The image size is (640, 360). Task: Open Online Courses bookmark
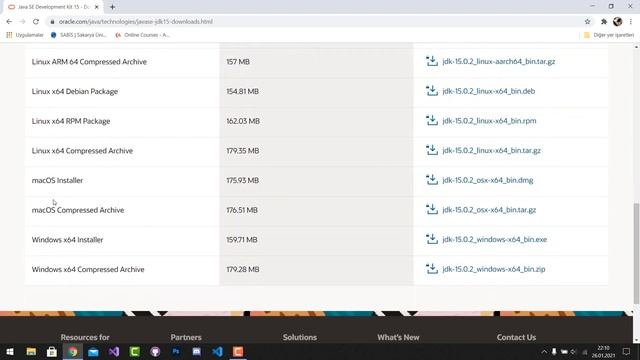pos(142,35)
